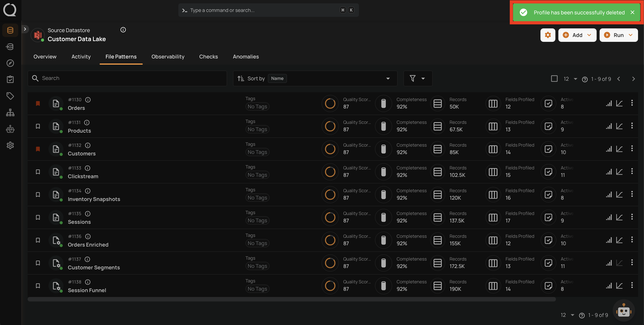The height and width of the screenshot is (325, 644).
Task: Expand the Sort by Name dropdown
Action: coord(315,78)
